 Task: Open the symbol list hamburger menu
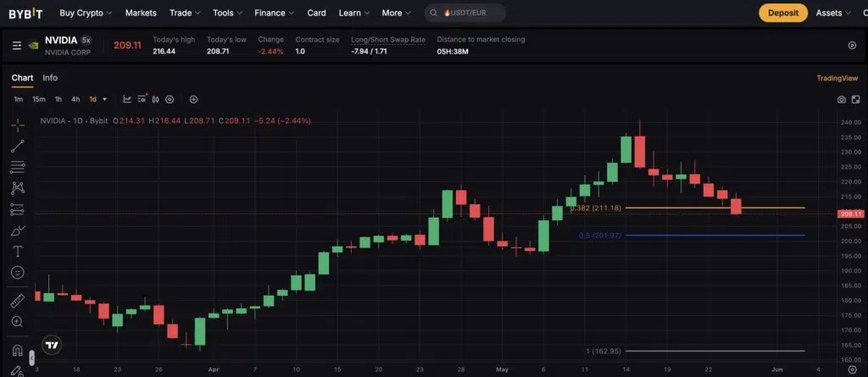(x=17, y=46)
